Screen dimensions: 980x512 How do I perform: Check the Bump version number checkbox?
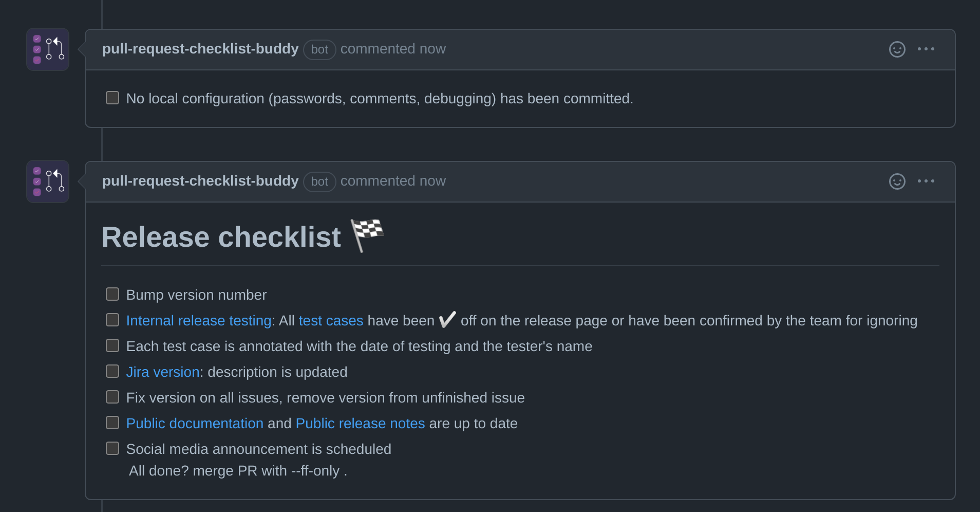112,294
